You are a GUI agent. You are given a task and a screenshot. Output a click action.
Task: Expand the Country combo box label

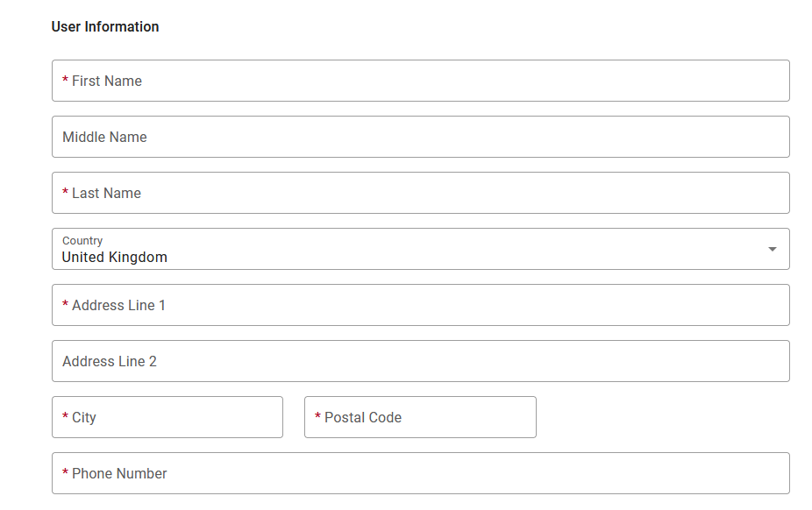[x=82, y=240]
